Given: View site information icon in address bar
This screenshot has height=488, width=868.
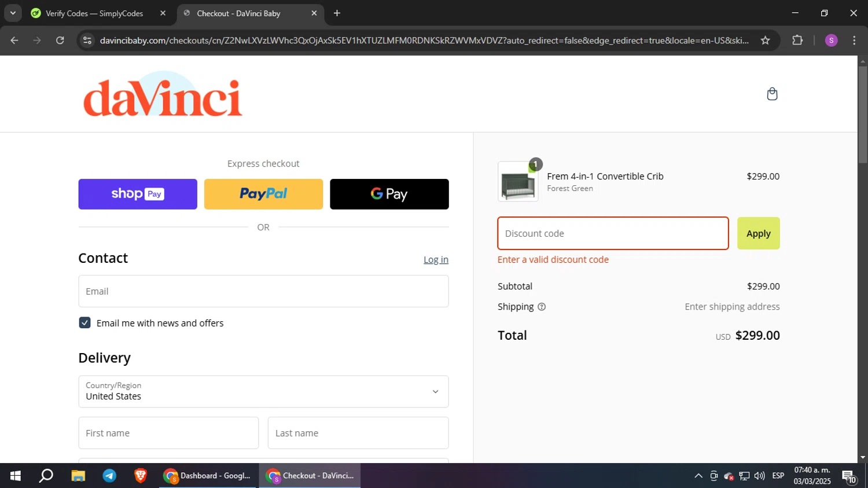Looking at the screenshot, I should [x=87, y=40].
